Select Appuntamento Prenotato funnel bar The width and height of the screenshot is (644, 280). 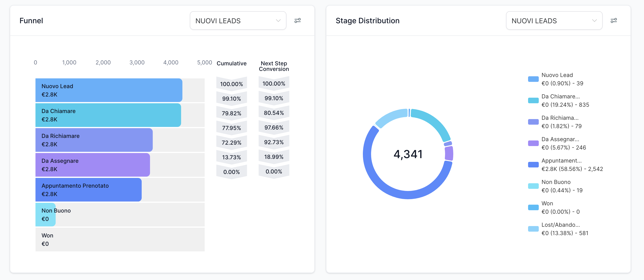click(x=89, y=190)
